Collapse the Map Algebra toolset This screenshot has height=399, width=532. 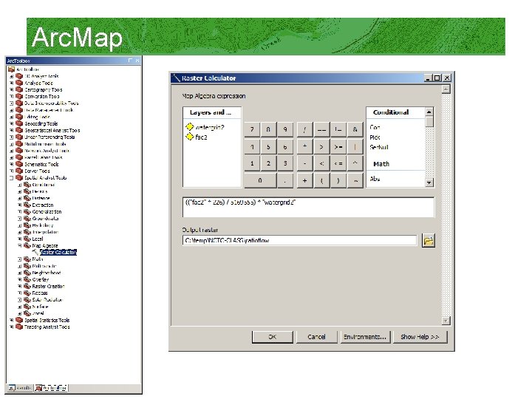20,245
